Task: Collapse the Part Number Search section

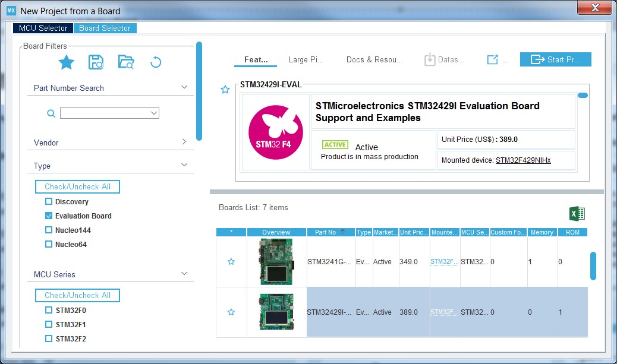Action: coord(184,87)
